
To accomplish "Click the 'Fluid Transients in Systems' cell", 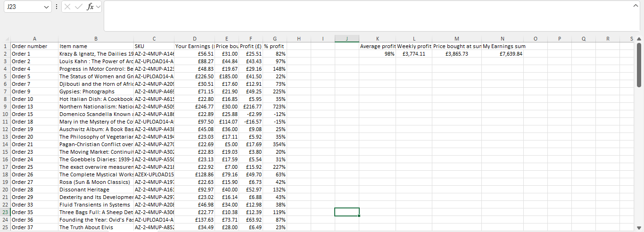I will [x=96, y=205].
